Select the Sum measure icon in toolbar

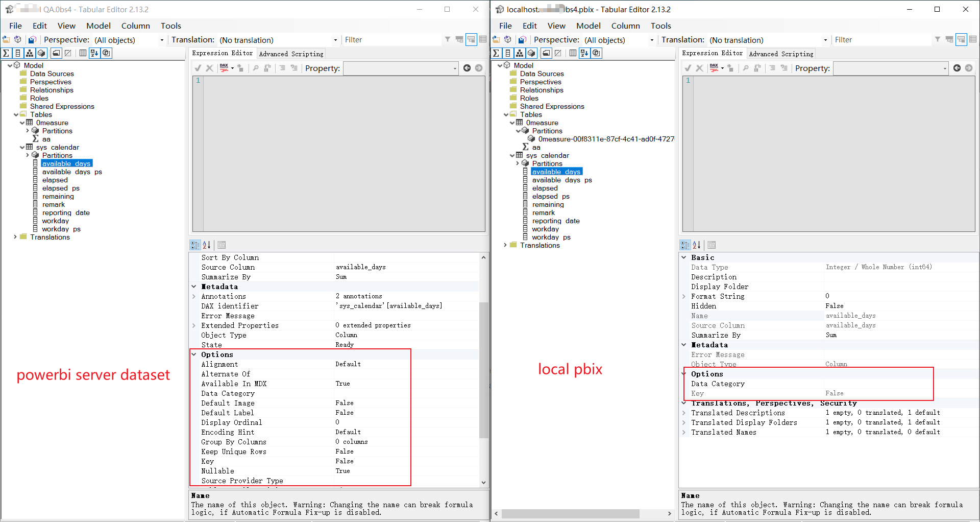coord(6,53)
